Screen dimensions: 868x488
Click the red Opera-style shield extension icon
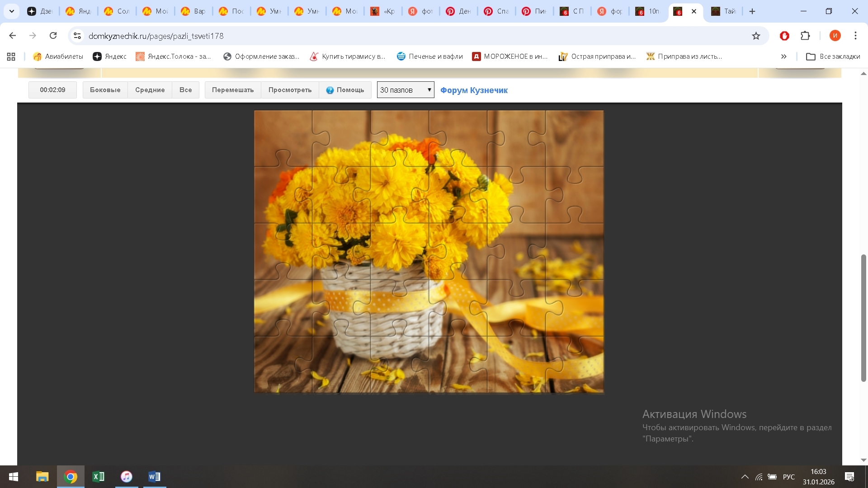pos(784,36)
